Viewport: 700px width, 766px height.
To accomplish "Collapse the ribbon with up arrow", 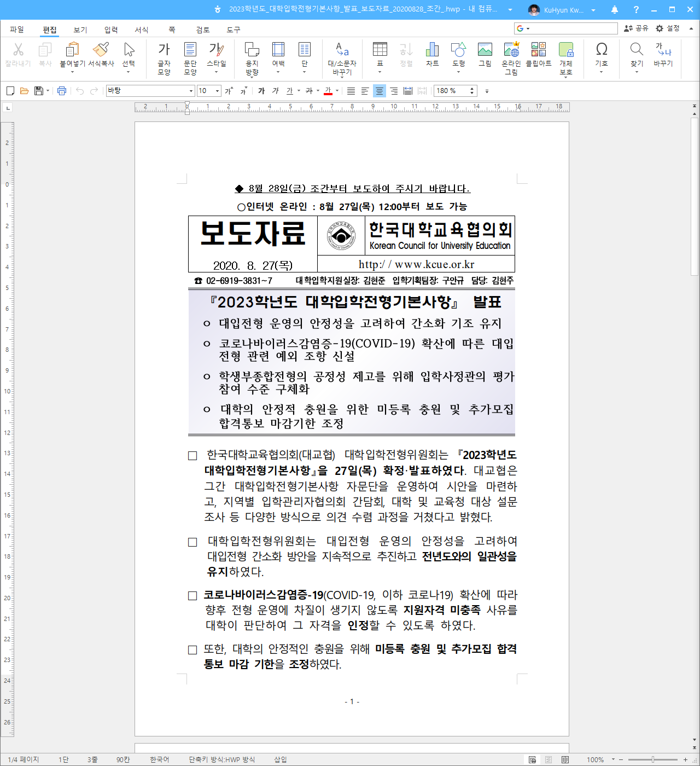I will (691, 28).
